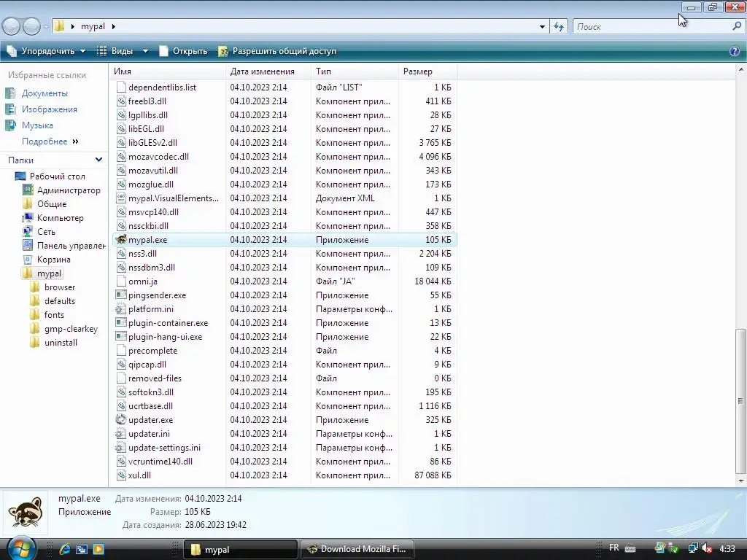
Task: Click the Windows Media Player quick launch icon
Action: (x=98, y=549)
